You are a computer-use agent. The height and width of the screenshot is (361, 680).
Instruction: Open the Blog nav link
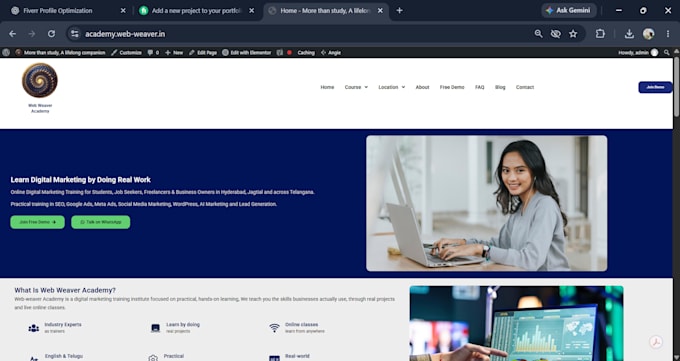pyautogui.click(x=500, y=87)
